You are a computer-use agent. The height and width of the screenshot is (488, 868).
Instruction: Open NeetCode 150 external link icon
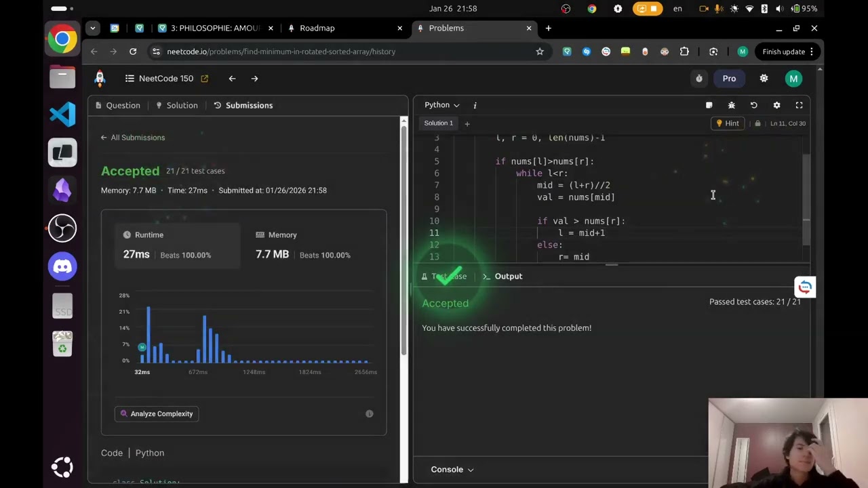[x=204, y=79]
